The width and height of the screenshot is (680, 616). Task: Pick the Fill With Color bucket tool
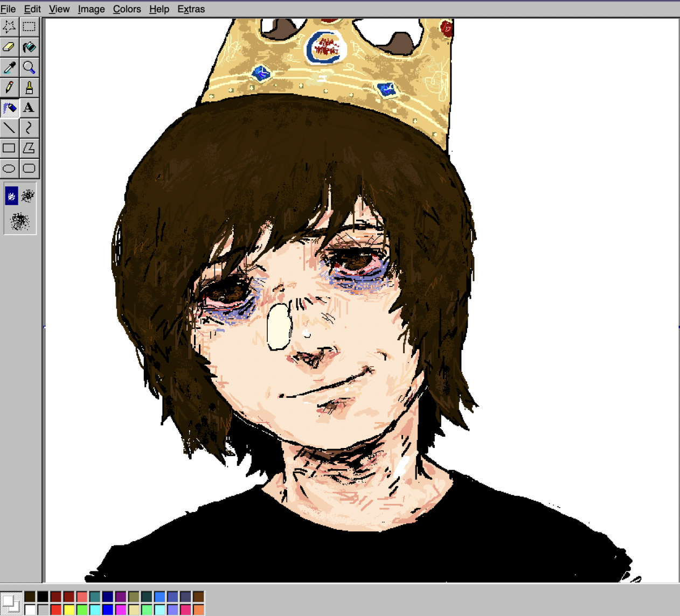click(x=29, y=47)
